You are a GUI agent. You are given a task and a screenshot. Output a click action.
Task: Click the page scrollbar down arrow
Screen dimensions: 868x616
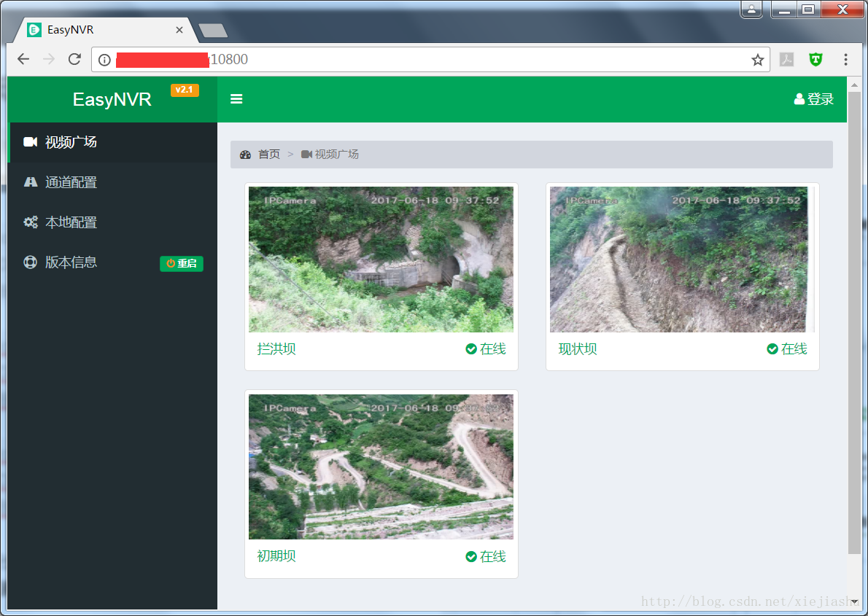pyautogui.click(x=854, y=601)
